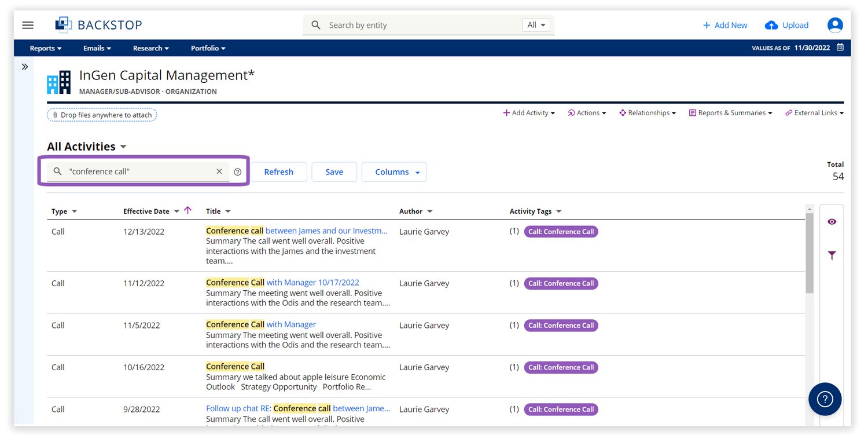The height and width of the screenshot is (442, 868).
Task: Open the Columns dropdown
Action: point(394,172)
